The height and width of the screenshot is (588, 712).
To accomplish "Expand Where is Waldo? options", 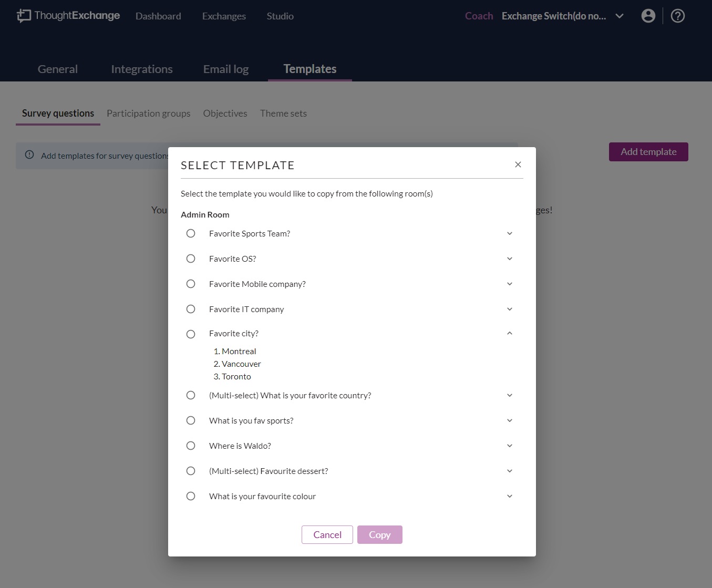I will tap(510, 446).
